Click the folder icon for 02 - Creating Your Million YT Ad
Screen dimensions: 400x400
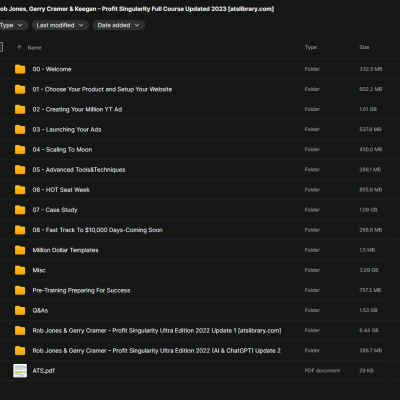[20, 109]
